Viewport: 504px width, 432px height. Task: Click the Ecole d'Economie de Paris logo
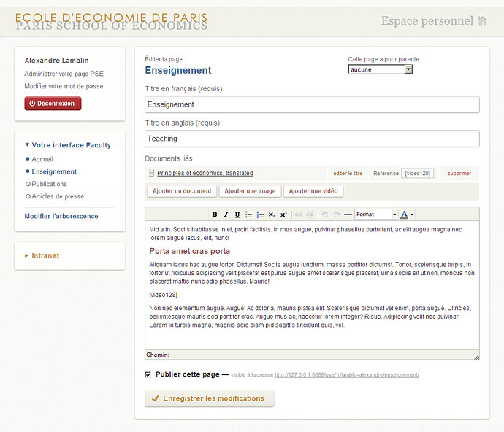pos(112,21)
